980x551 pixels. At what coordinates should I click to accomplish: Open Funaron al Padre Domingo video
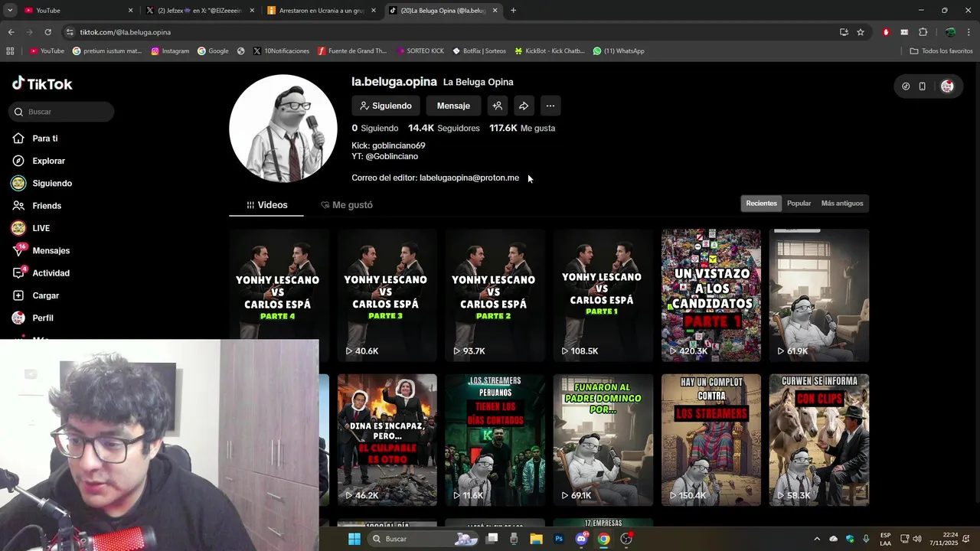click(603, 440)
